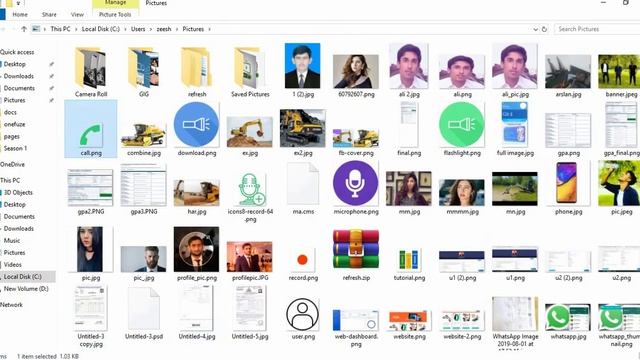Screen dimensions: 640x360
Task: Navigate to Local Disk (C:) in the address path
Action: [100, 29]
